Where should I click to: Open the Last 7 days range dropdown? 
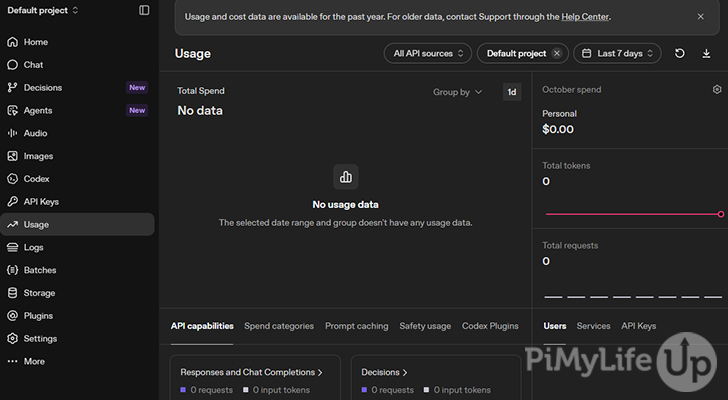coord(618,53)
